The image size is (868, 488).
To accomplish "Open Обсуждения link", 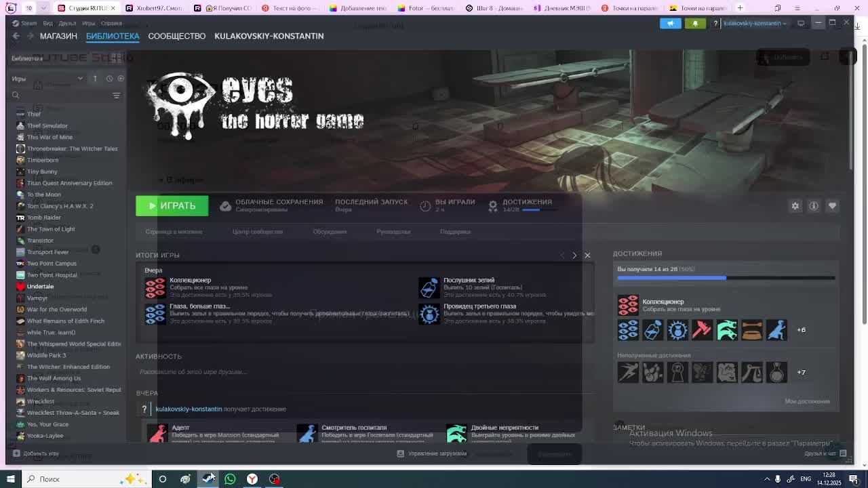I will [x=330, y=232].
